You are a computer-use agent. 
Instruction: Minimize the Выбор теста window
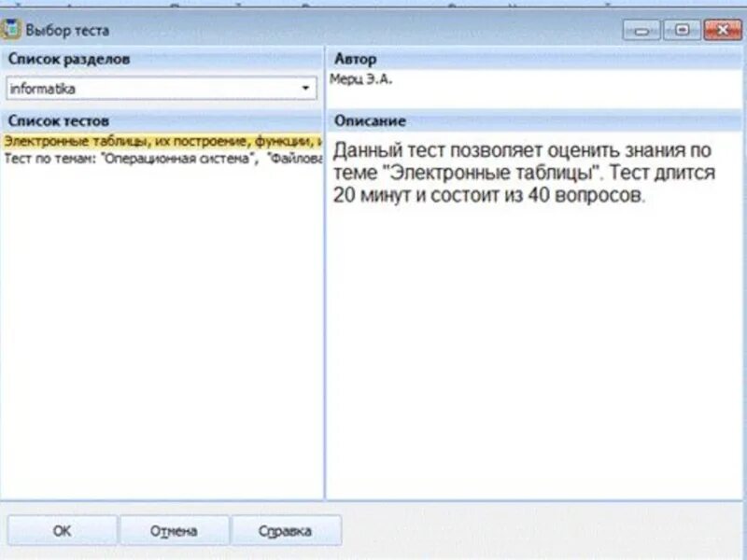tap(641, 30)
